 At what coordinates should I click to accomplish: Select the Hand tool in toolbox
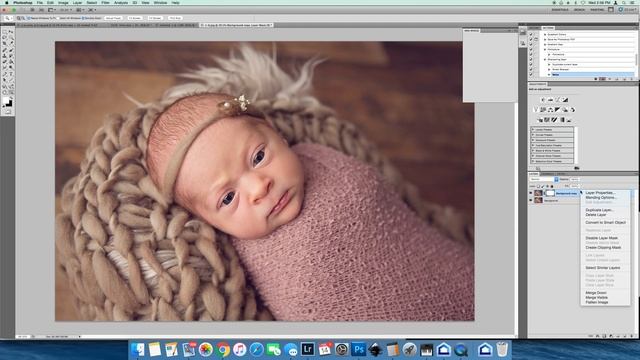coord(4,92)
